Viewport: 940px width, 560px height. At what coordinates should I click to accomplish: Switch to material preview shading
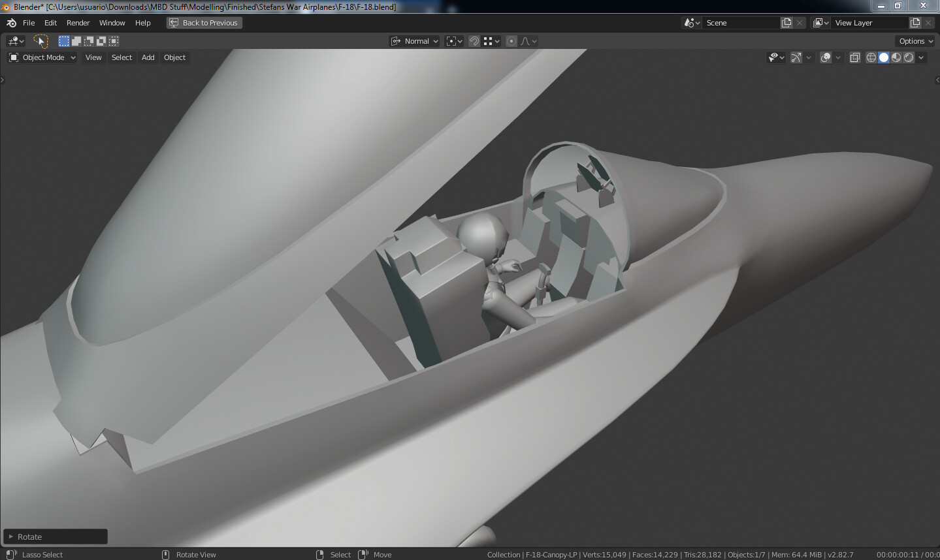pos(896,57)
